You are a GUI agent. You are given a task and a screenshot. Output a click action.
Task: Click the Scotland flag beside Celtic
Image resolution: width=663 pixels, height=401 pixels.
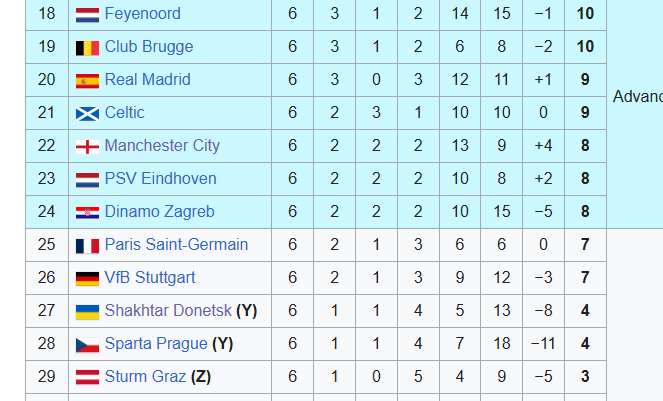click(88, 114)
